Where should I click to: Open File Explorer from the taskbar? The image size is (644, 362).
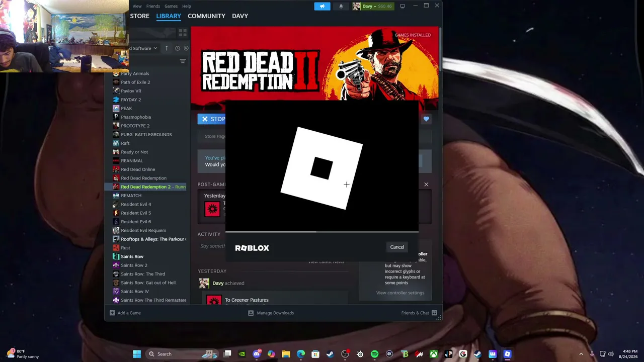pos(286,354)
